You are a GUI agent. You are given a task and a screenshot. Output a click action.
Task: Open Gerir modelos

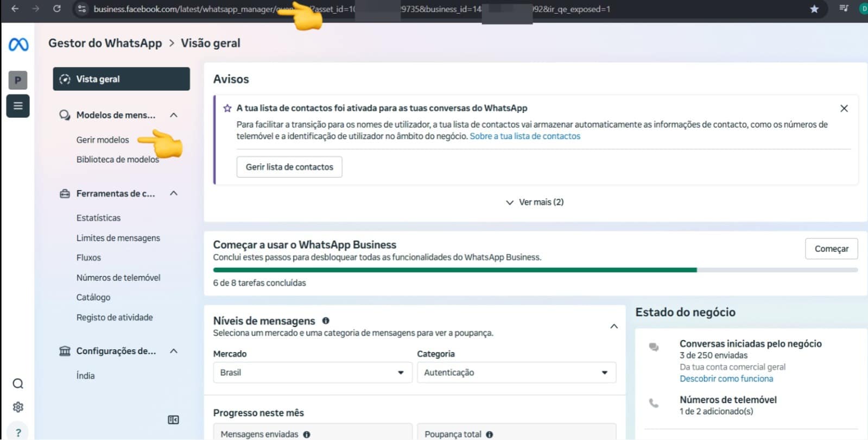point(103,140)
